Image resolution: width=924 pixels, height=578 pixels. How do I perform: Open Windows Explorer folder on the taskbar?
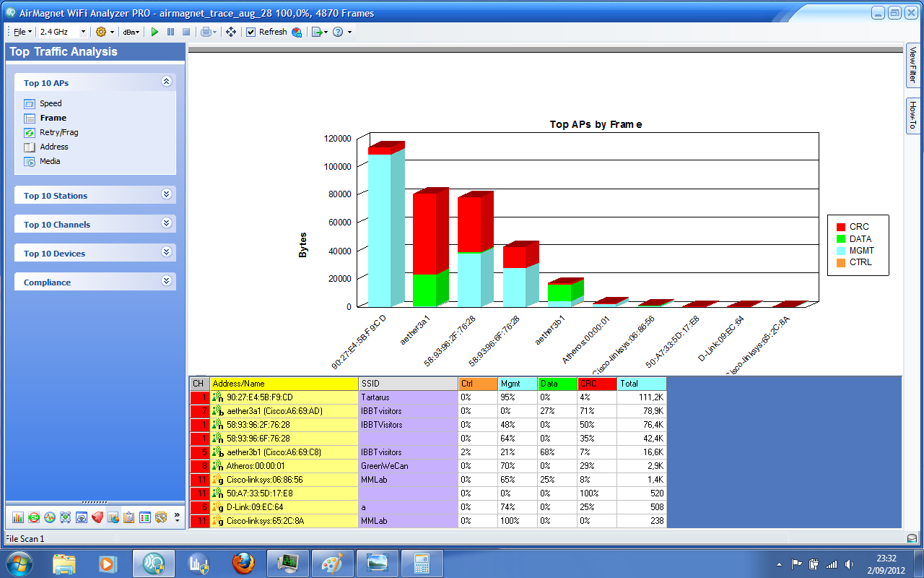tap(64, 563)
